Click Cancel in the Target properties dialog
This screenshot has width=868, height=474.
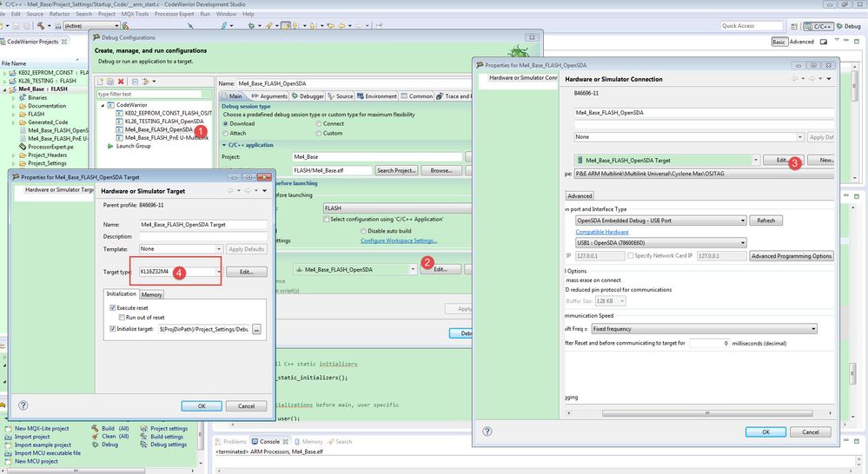[247, 406]
